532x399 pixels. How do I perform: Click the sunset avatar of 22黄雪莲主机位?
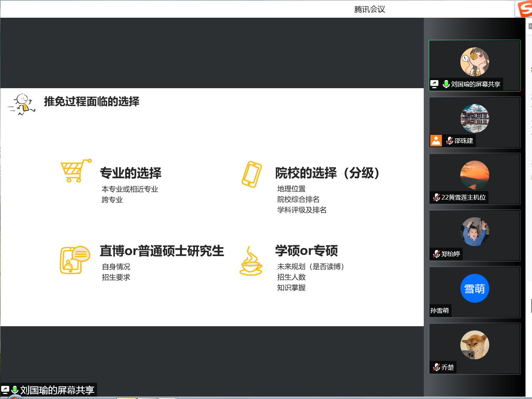475,175
